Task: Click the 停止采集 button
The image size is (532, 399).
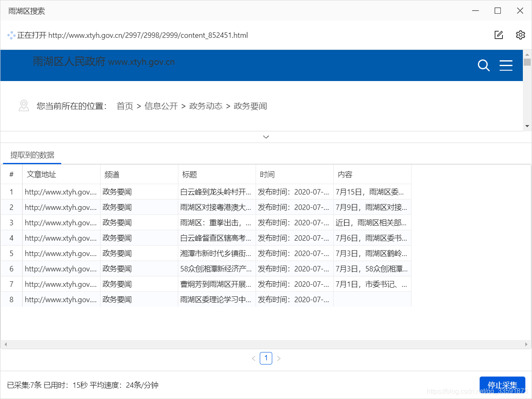Action: tap(502, 385)
